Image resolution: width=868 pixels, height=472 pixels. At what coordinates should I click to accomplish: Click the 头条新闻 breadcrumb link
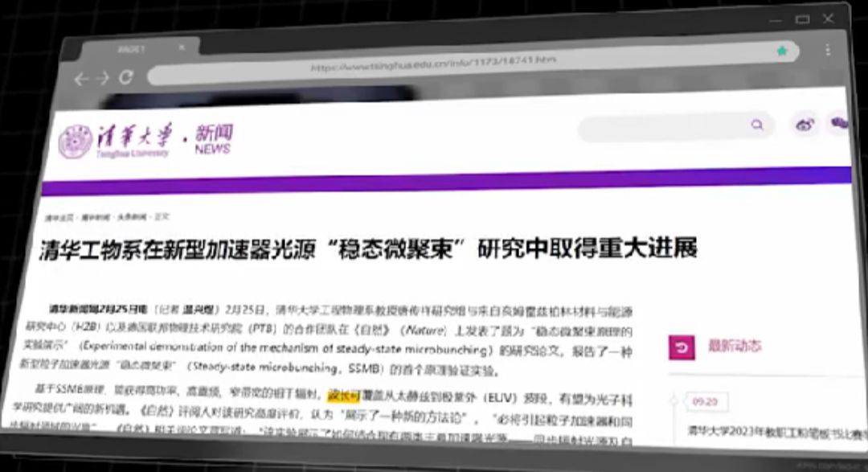[x=132, y=217]
